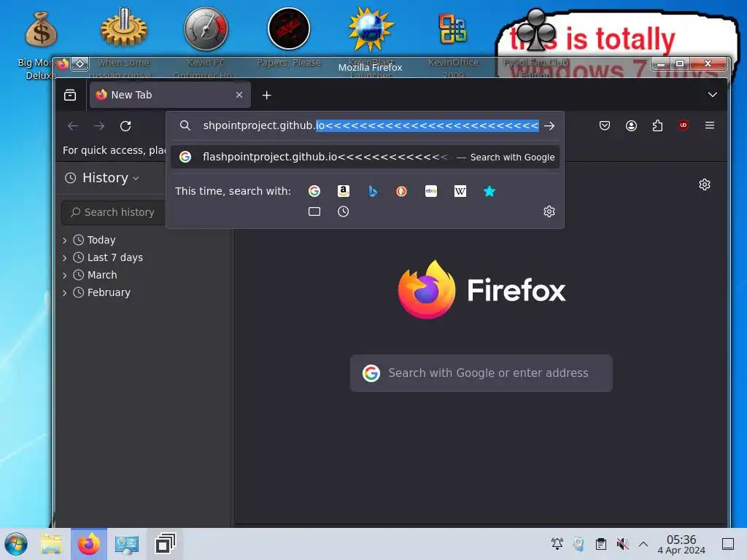Click the Show Desktop button in the taskbar
The image size is (747, 560).
(x=728, y=544)
